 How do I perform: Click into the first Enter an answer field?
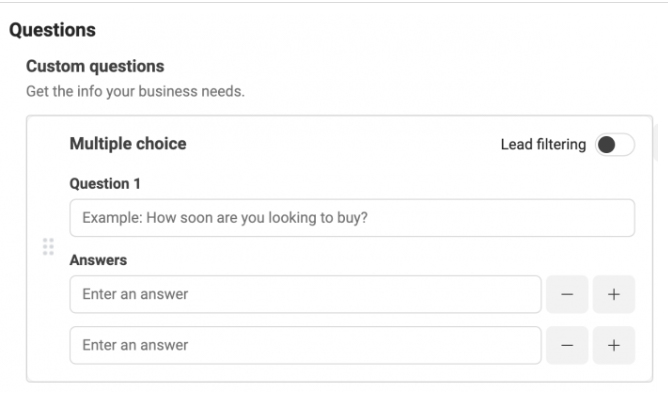click(305, 294)
